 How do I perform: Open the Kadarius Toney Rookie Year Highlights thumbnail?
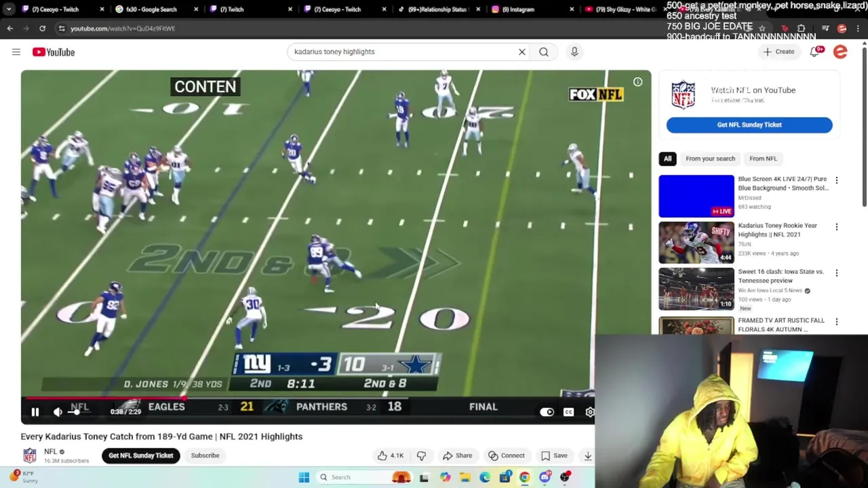(696, 242)
